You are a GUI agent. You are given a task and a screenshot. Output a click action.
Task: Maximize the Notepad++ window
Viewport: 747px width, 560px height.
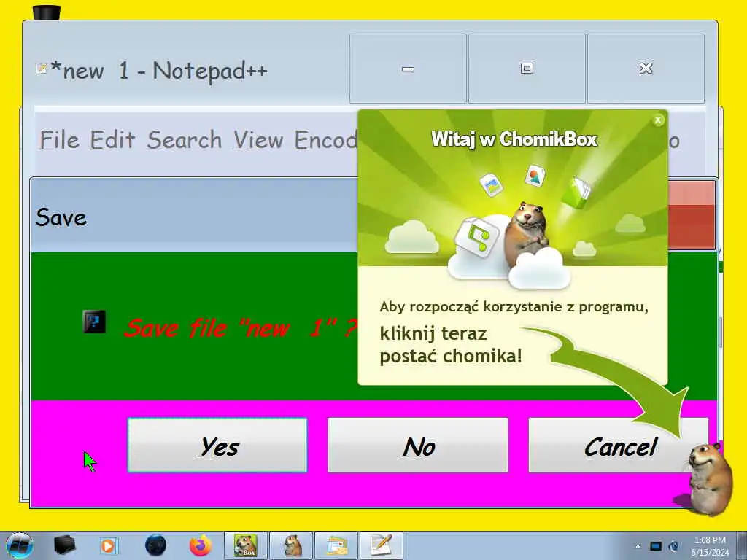click(x=527, y=69)
